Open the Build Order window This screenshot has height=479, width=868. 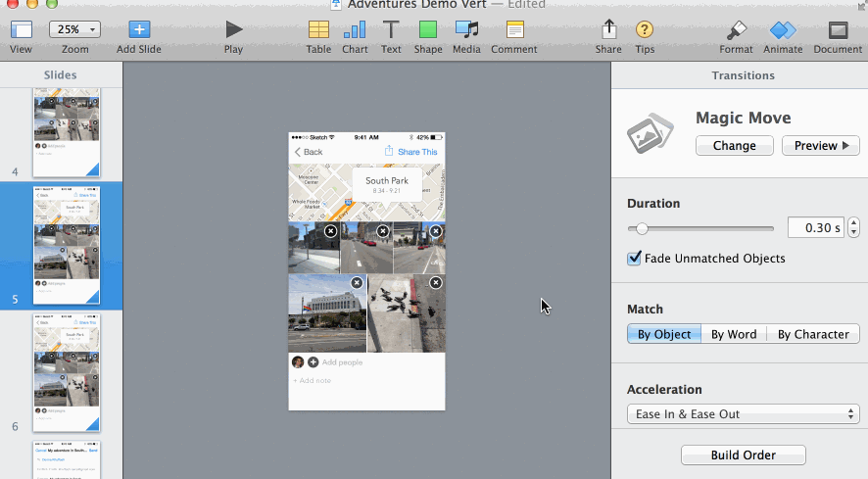pyautogui.click(x=744, y=455)
